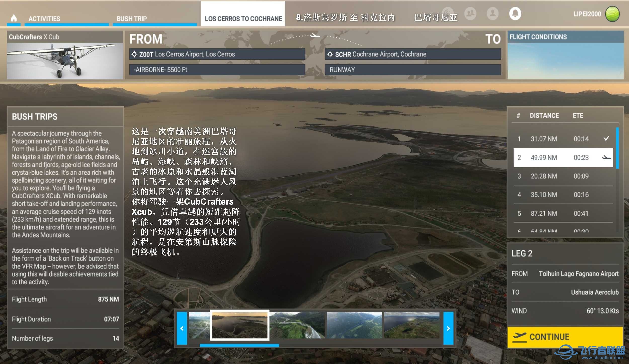
Task: Open the player profile silhouette icon
Action: pos(493,13)
